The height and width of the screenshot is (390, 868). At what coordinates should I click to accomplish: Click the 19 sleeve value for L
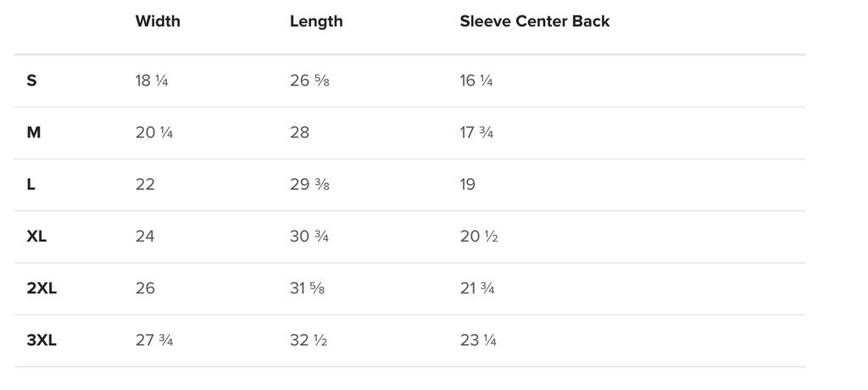(x=467, y=185)
